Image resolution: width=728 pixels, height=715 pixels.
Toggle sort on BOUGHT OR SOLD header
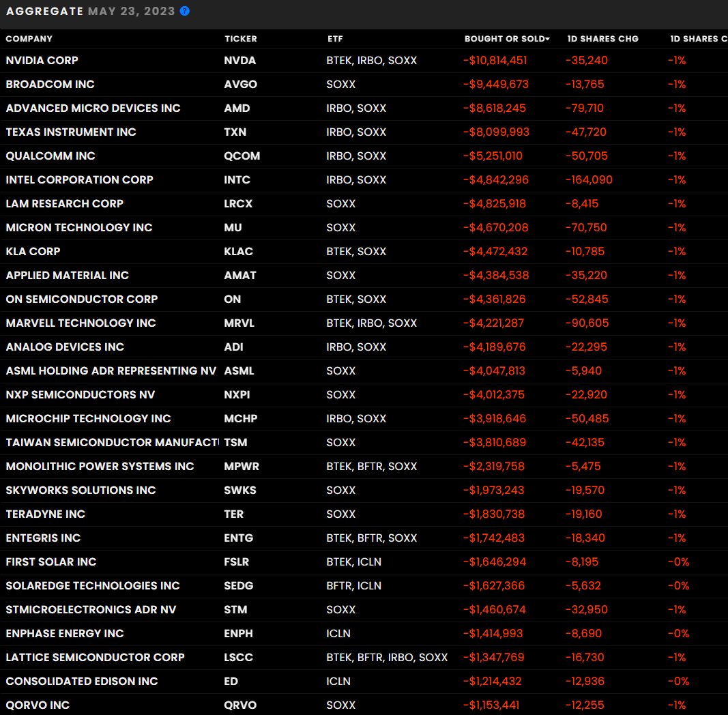tap(507, 38)
